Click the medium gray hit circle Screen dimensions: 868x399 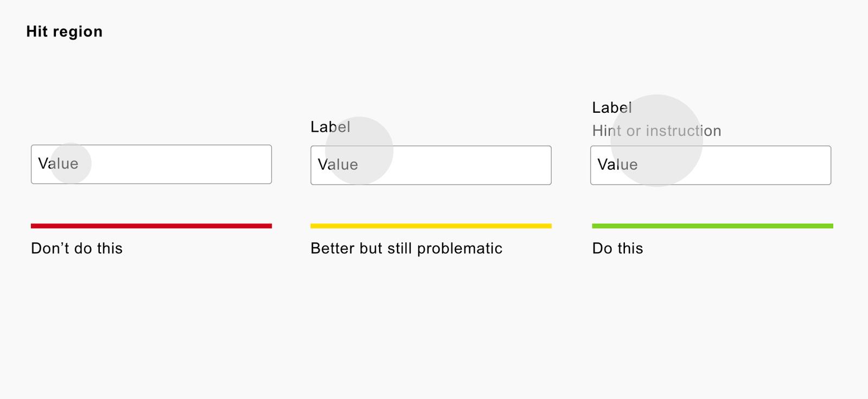(359, 151)
